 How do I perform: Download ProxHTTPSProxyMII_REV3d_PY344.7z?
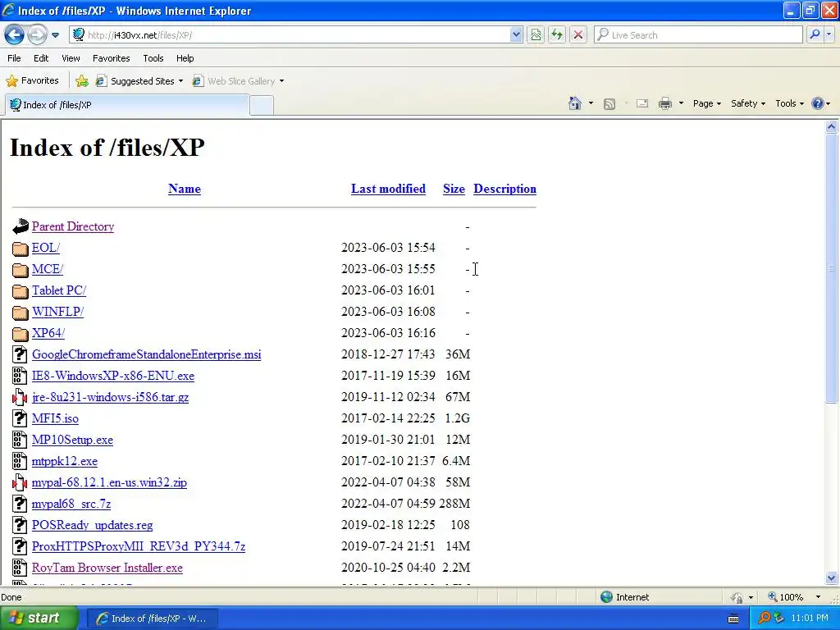tap(138, 546)
